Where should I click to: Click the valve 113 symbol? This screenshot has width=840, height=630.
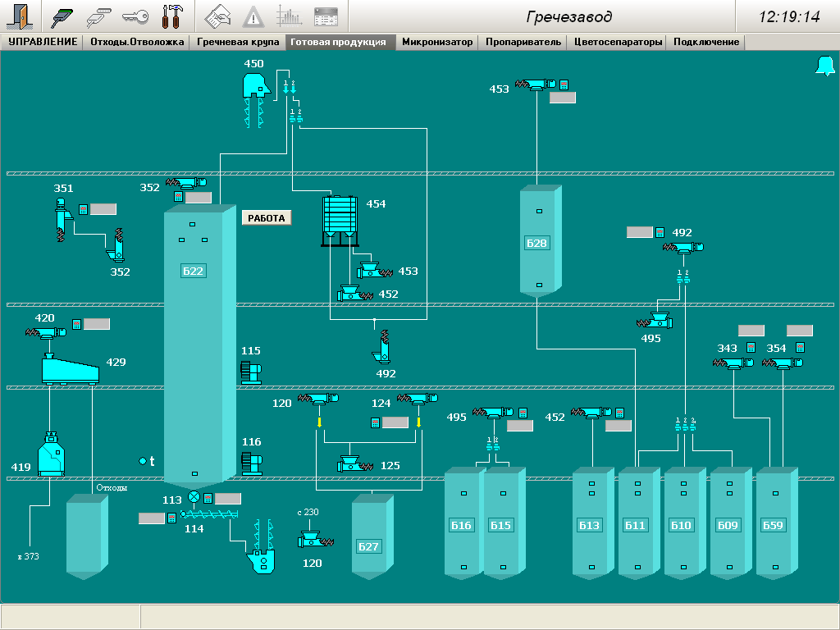(x=194, y=497)
